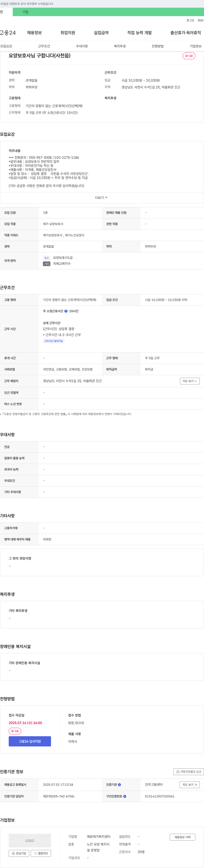Open 지도 보기 for 진주고용센터
This screenshot has width=204, height=868.
coord(190,784)
